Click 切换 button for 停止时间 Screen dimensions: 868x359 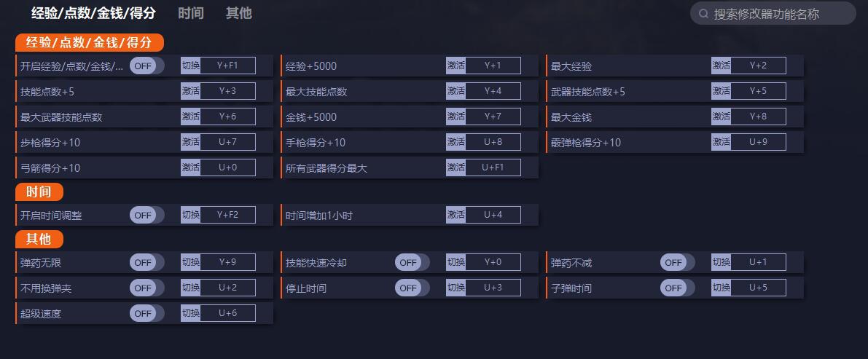(455, 288)
